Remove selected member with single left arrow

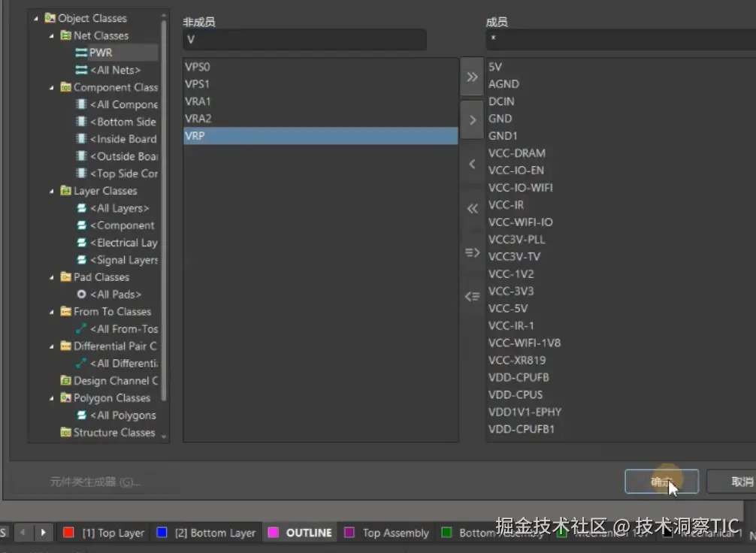coord(472,164)
